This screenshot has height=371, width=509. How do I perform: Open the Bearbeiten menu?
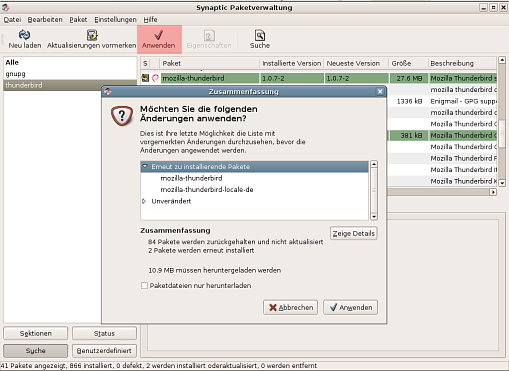(45, 20)
